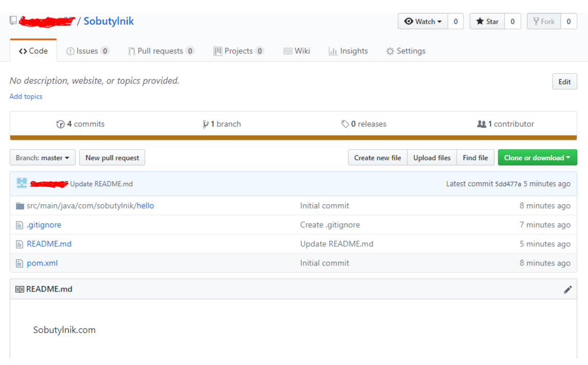588x365 pixels.
Task: Open the .gitignore file
Action: 44,225
